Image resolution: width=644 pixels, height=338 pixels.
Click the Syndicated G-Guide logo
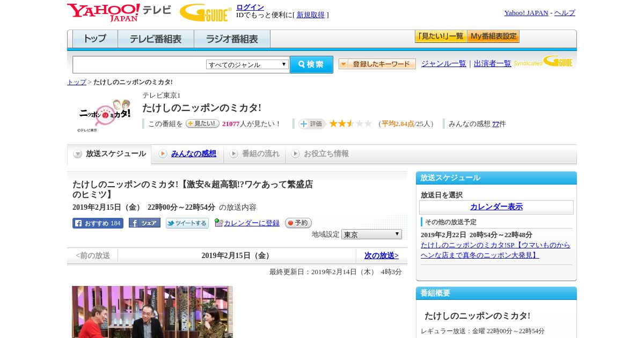pos(543,61)
